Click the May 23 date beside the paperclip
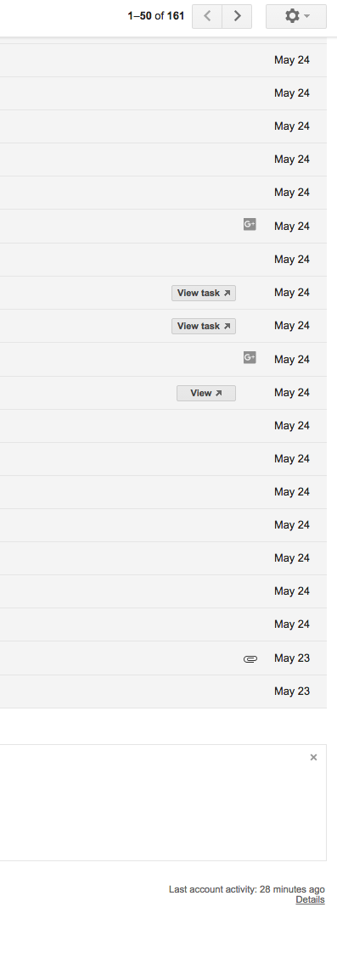 pyautogui.click(x=292, y=658)
